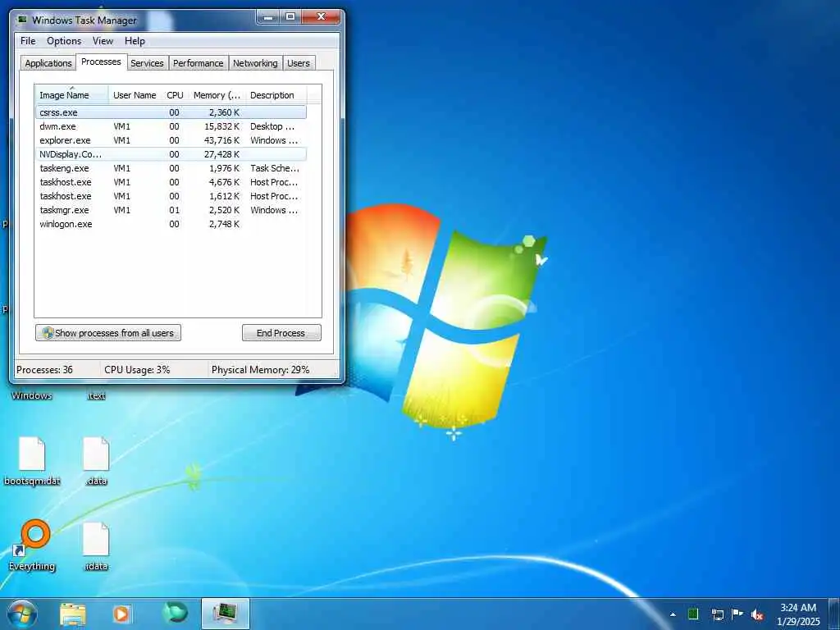Open Action Center flag icon
The image size is (840, 630).
737,614
